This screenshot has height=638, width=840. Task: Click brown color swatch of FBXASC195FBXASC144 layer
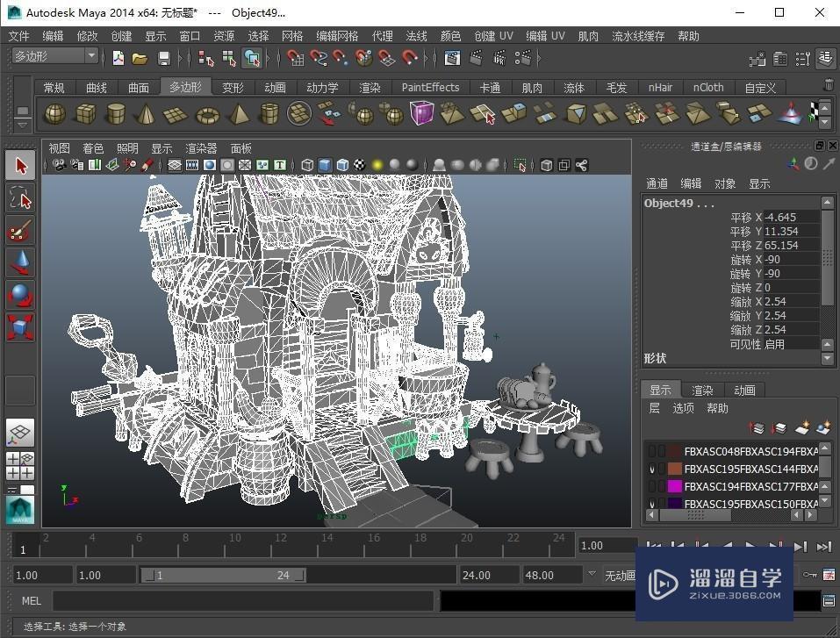click(x=674, y=469)
